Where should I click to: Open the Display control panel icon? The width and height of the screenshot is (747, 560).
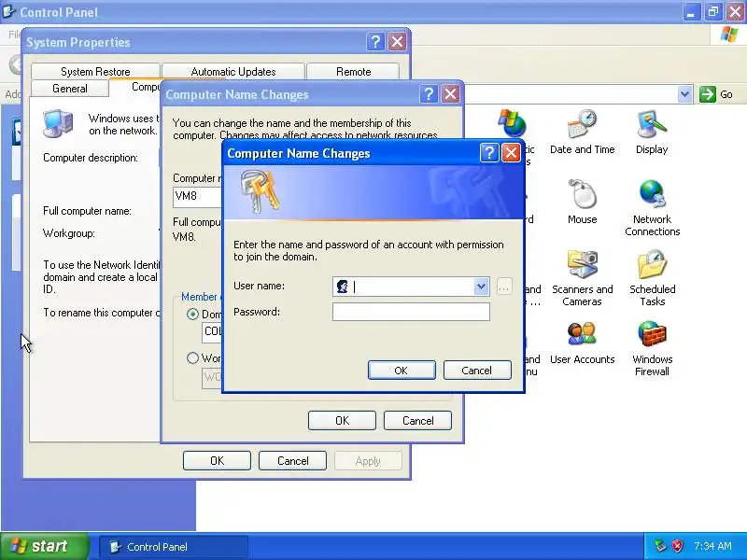pyautogui.click(x=652, y=132)
